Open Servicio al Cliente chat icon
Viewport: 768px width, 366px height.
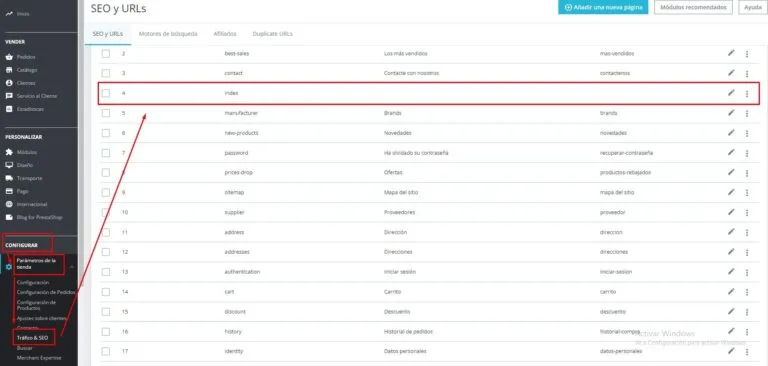coord(9,96)
